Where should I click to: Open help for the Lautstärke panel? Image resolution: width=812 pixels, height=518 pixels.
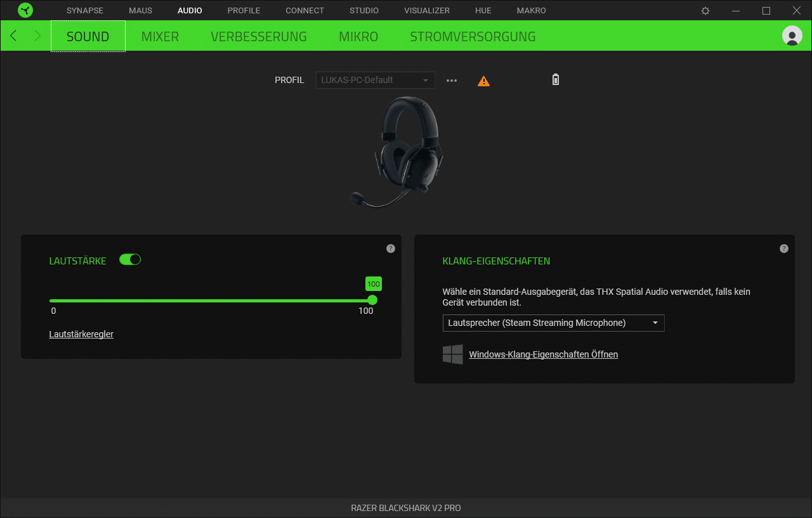391,249
